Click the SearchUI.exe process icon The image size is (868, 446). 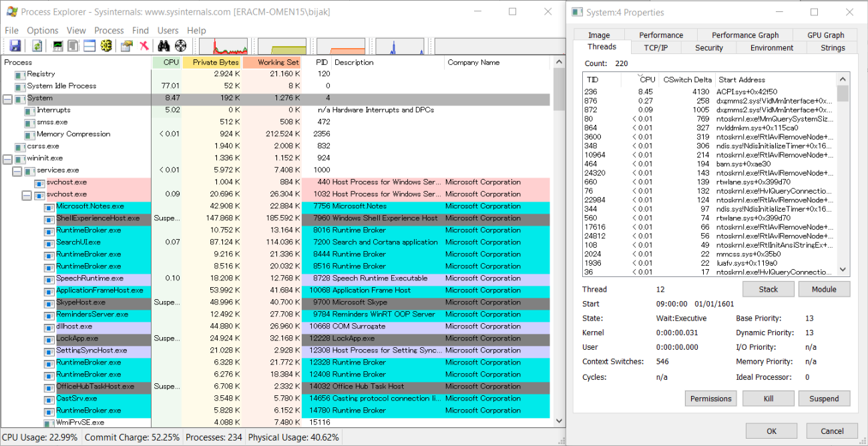[49, 242]
